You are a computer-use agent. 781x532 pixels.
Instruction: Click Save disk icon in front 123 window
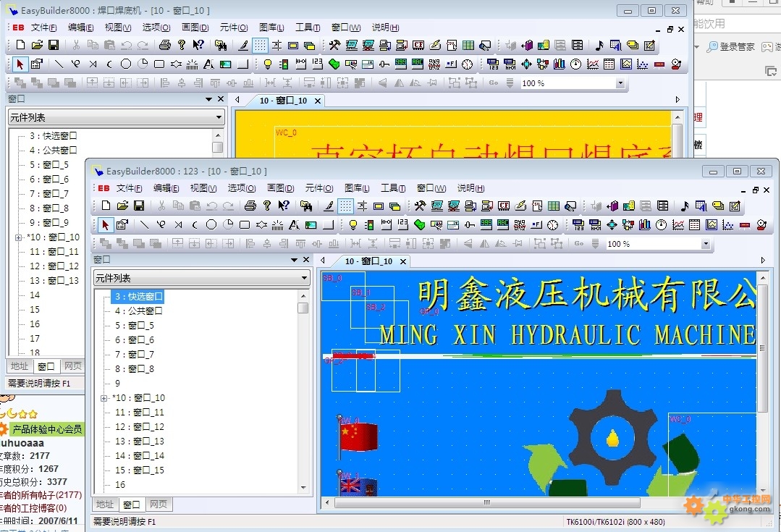(140, 206)
